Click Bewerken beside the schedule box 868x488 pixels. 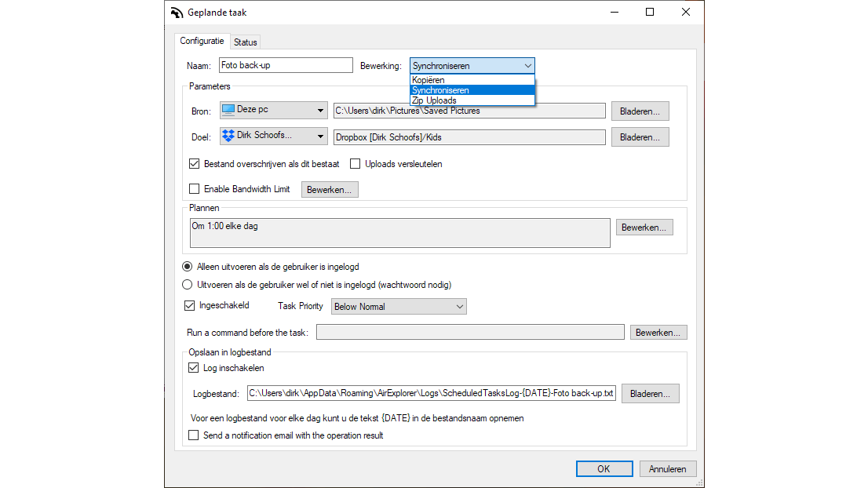[x=644, y=228]
